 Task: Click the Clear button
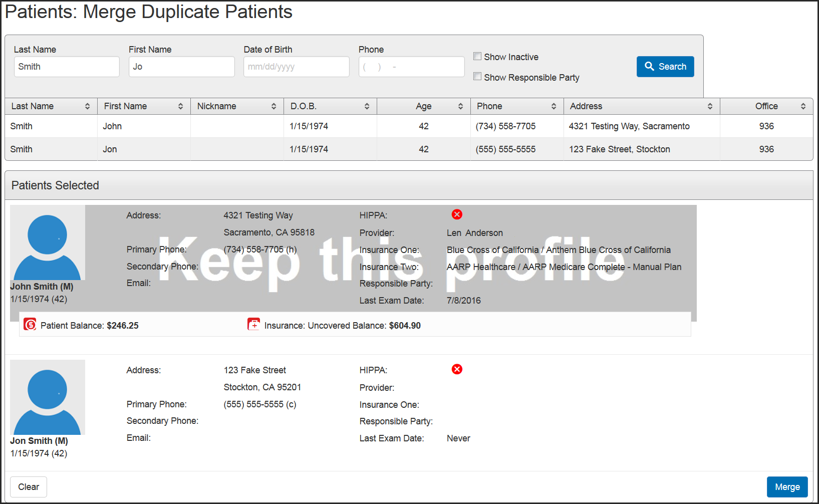(28, 486)
